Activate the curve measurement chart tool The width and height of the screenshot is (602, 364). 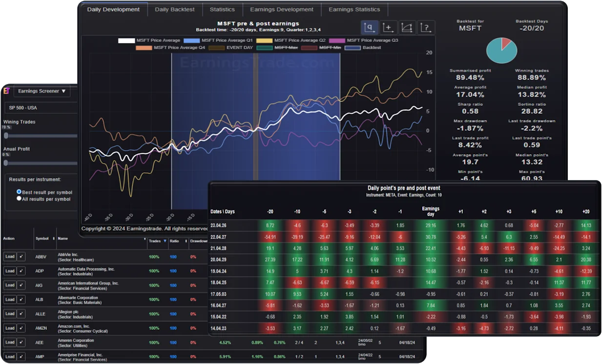(x=407, y=27)
